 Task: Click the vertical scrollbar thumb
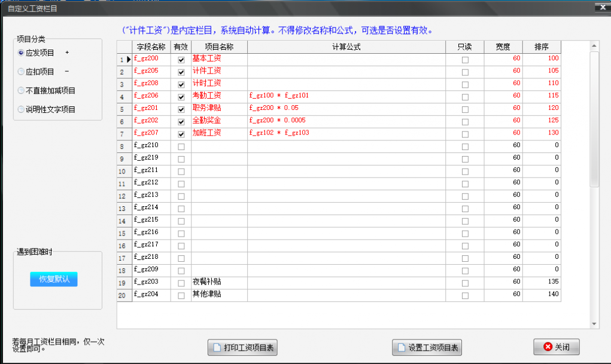[594, 119]
